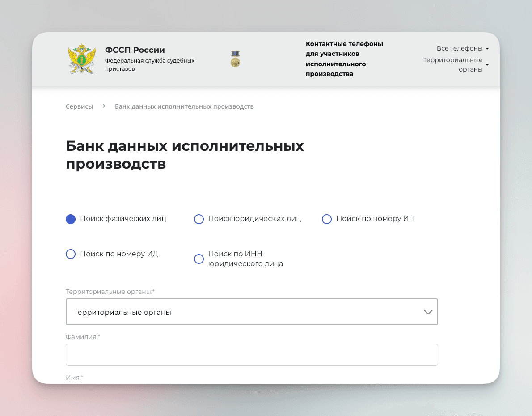Click the chevron next to Все телефоны
Image resolution: width=532 pixels, height=416 pixels.
(x=487, y=48)
